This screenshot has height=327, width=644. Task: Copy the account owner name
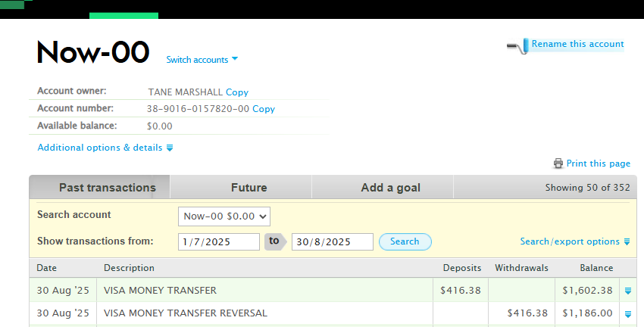click(x=237, y=92)
